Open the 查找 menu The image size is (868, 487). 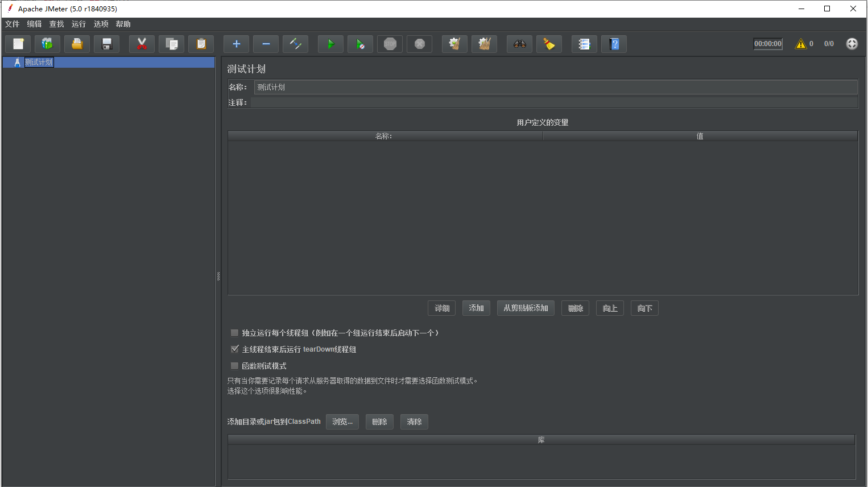point(57,24)
